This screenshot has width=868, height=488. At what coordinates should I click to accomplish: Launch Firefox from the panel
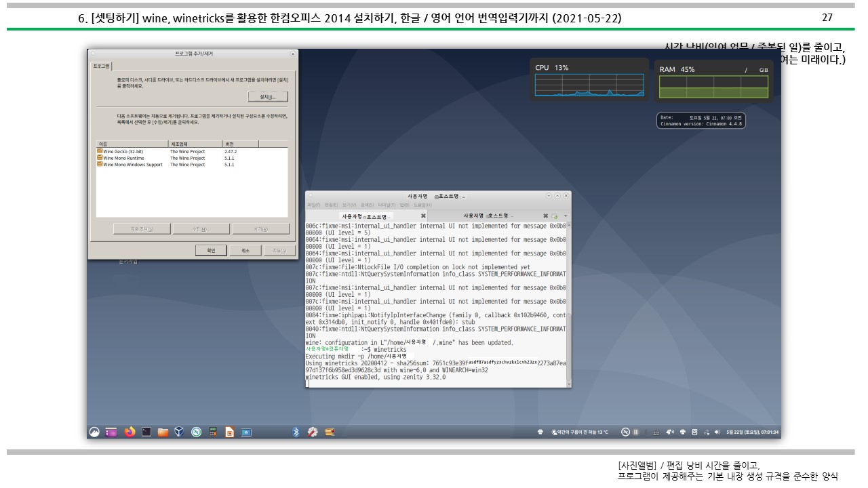click(130, 432)
